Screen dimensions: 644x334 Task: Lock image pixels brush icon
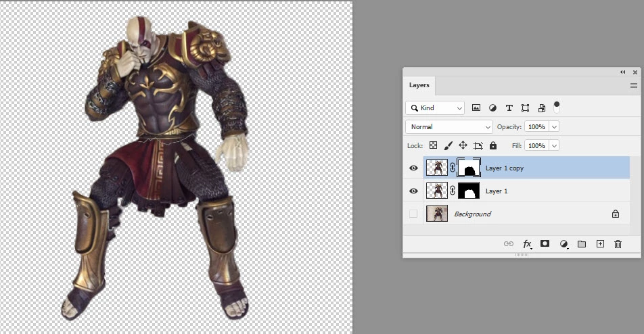[x=448, y=145]
